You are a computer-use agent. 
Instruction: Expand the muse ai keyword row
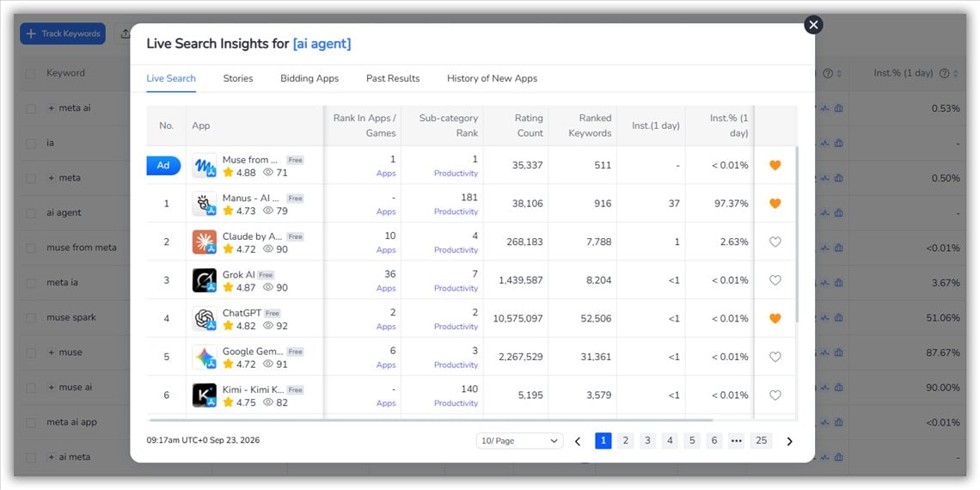click(x=52, y=388)
